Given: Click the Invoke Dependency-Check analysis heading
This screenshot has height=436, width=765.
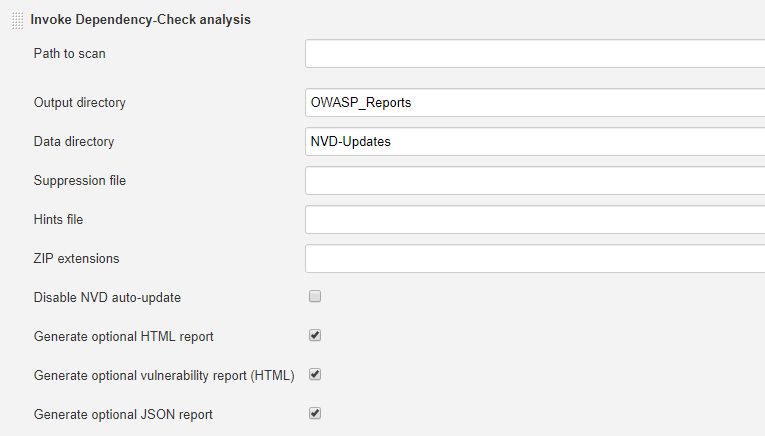Looking at the screenshot, I should (x=141, y=20).
